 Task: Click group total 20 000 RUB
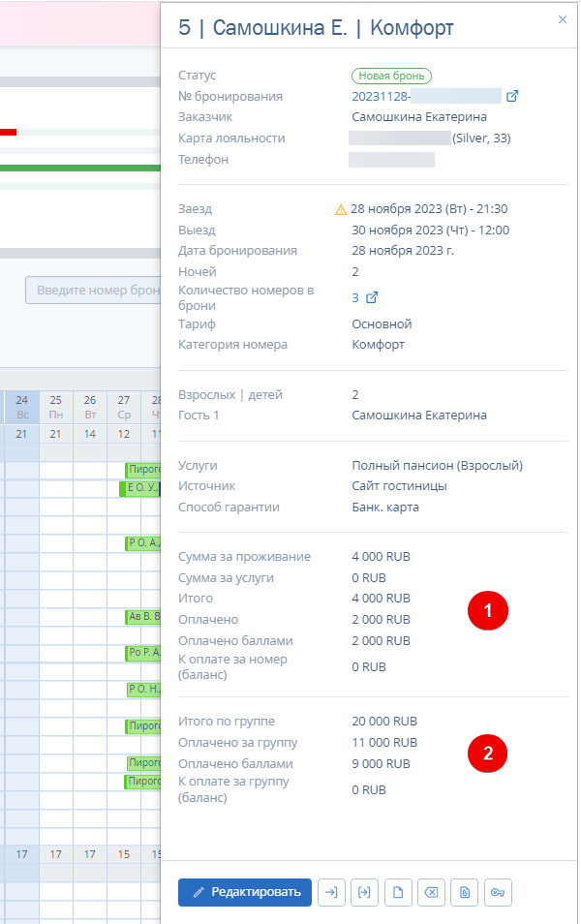384,722
